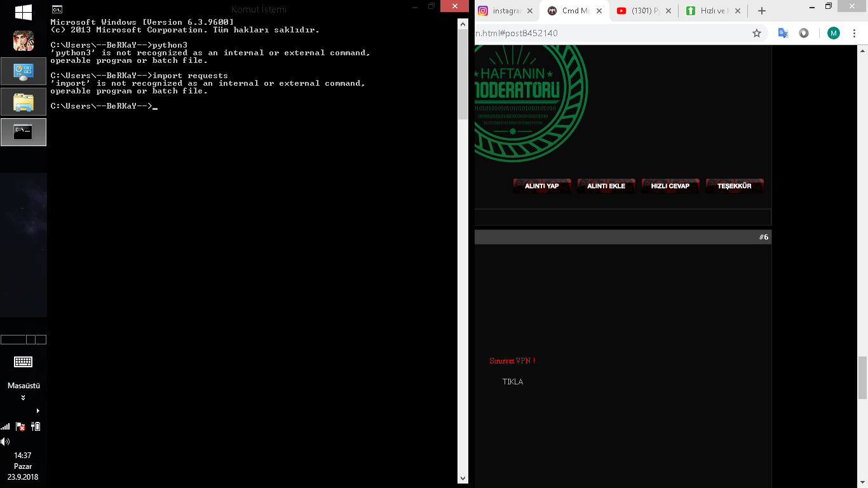Select the Command Prompt taskbar button

(24, 132)
